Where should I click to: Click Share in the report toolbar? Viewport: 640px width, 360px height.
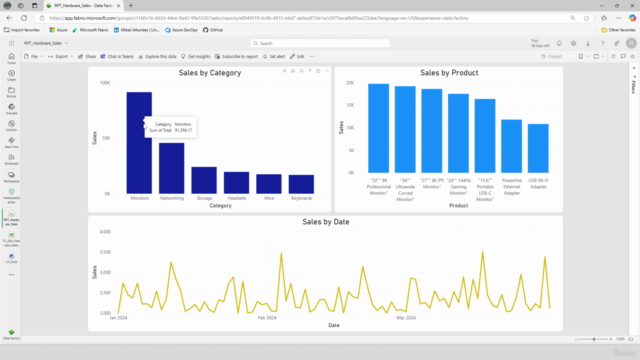coord(87,56)
